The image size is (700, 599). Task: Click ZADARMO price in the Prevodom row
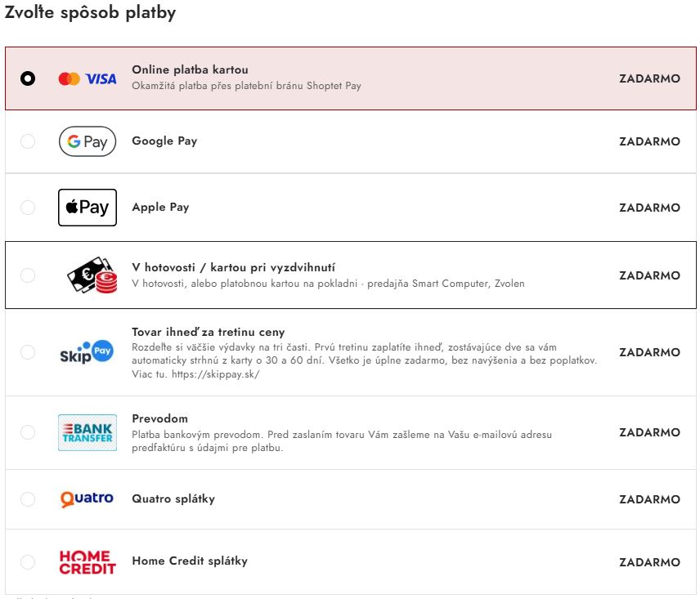point(649,432)
